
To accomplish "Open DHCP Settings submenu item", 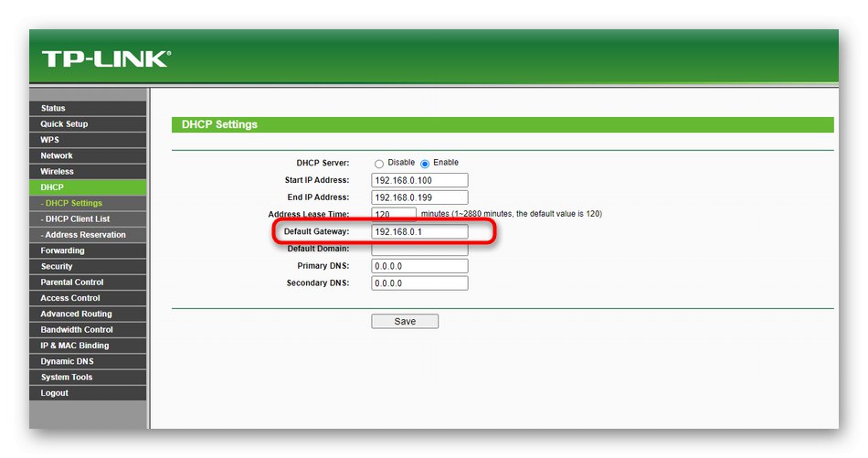I will [x=88, y=203].
